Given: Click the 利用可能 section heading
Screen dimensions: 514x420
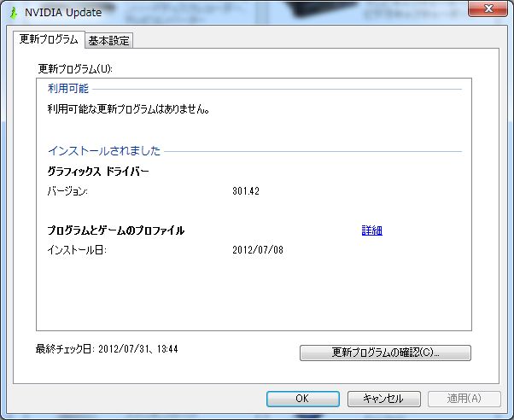Looking at the screenshot, I should pos(68,89).
